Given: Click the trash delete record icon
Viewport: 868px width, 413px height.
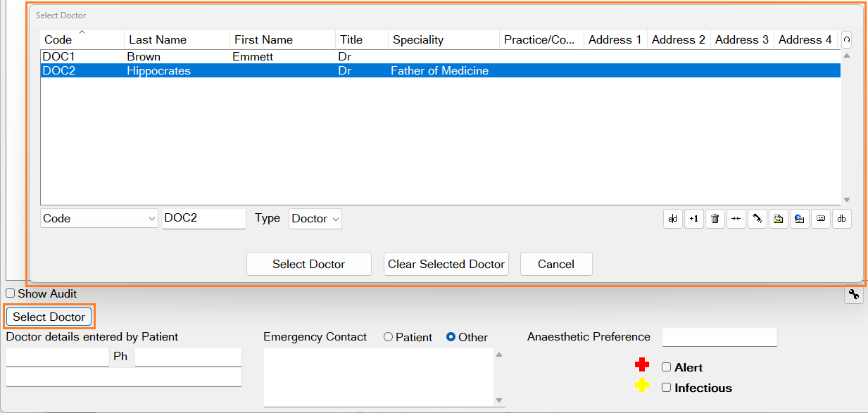Looking at the screenshot, I should point(715,219).
